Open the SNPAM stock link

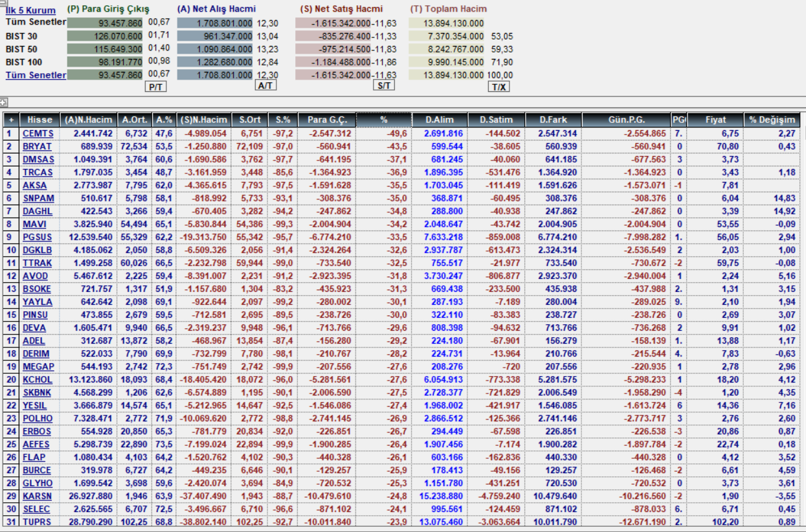point(38,198)
